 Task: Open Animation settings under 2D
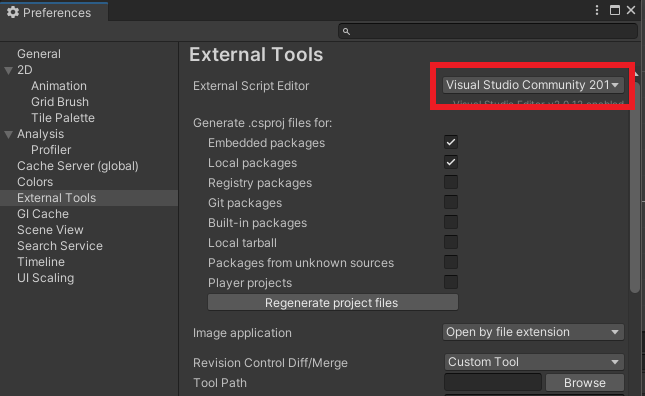pyautogui.click(x=59, y=86)
